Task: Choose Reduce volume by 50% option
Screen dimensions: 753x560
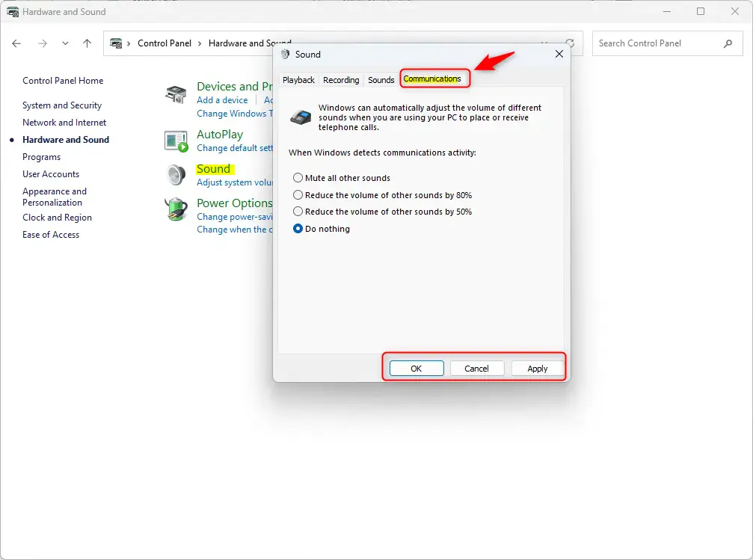Action: pos(382,212)
